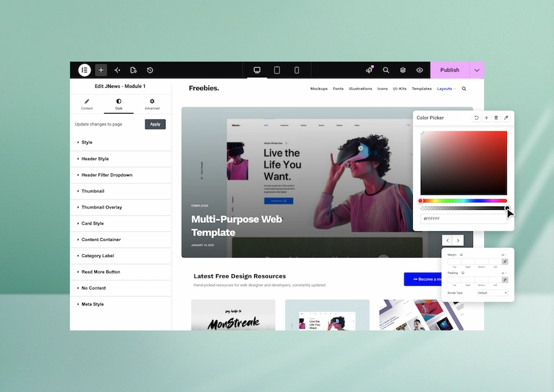Switch to tablet preview mode
554x392 pixels.
277,70
